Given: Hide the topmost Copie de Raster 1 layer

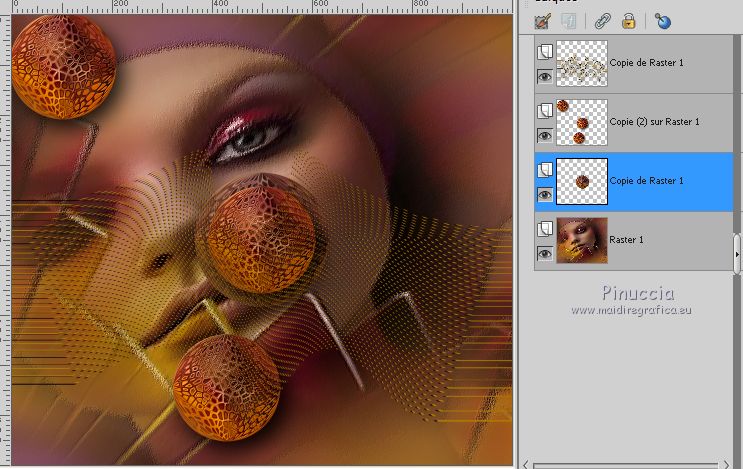Looking at the screenshot, I should point(545,76).
